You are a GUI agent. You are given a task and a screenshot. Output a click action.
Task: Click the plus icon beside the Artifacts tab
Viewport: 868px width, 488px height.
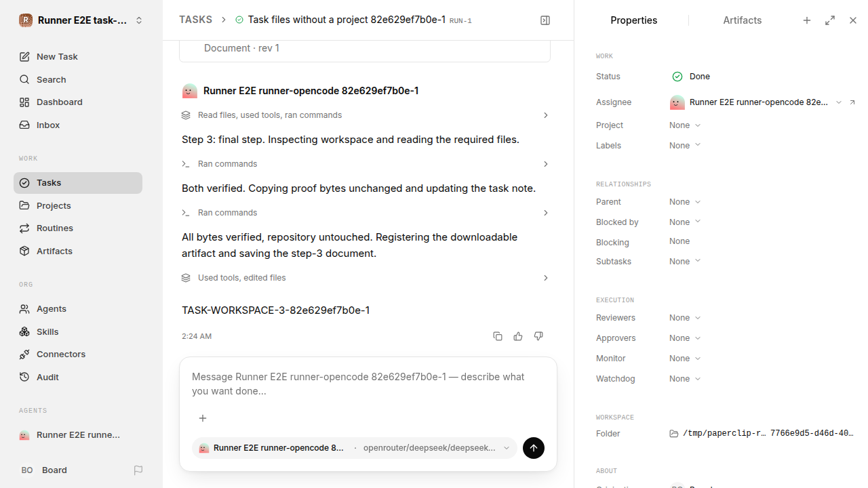pos(807,20)
